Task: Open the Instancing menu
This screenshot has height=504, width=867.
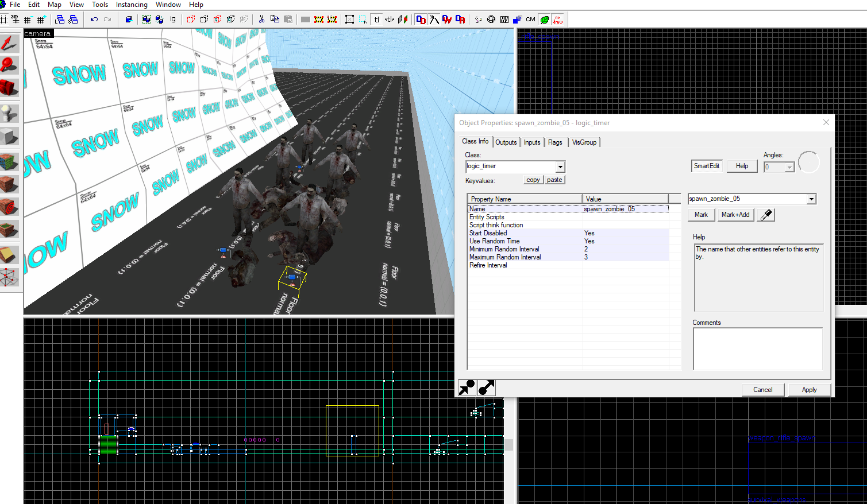Action: (132, 5)
